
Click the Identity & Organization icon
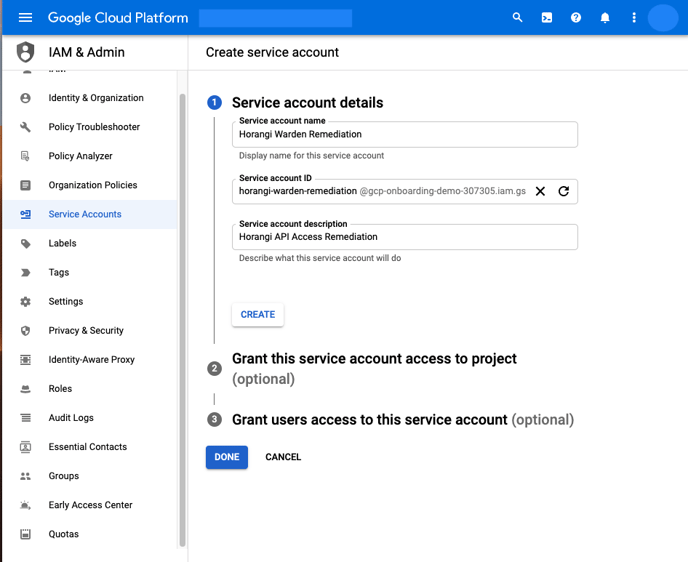pos(25,98)
